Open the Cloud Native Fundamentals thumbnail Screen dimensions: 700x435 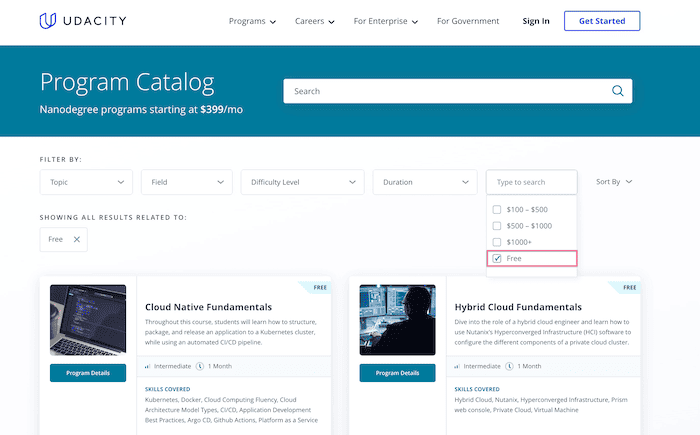pyautogui.click(x=88, y=320)
